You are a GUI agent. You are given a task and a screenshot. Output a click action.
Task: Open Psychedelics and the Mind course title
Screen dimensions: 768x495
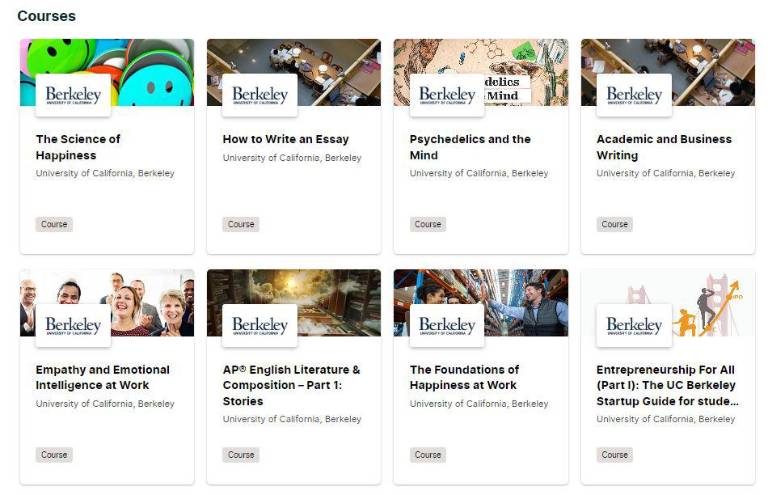(x=470, y=147)
